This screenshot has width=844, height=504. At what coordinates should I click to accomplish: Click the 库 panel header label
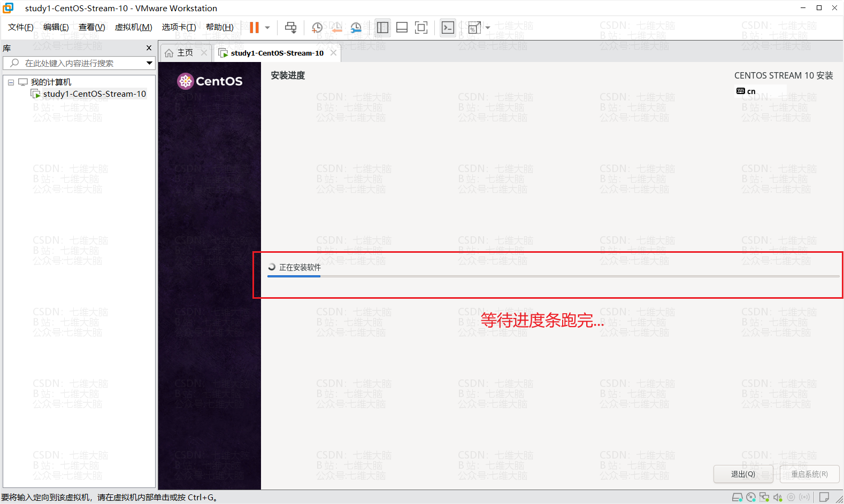coord(6,48)
